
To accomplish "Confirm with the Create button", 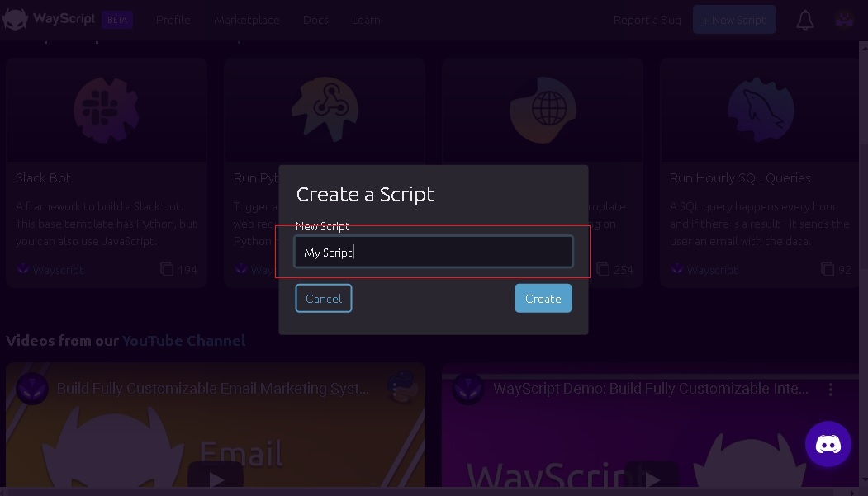I will click(x=543, y=298).
